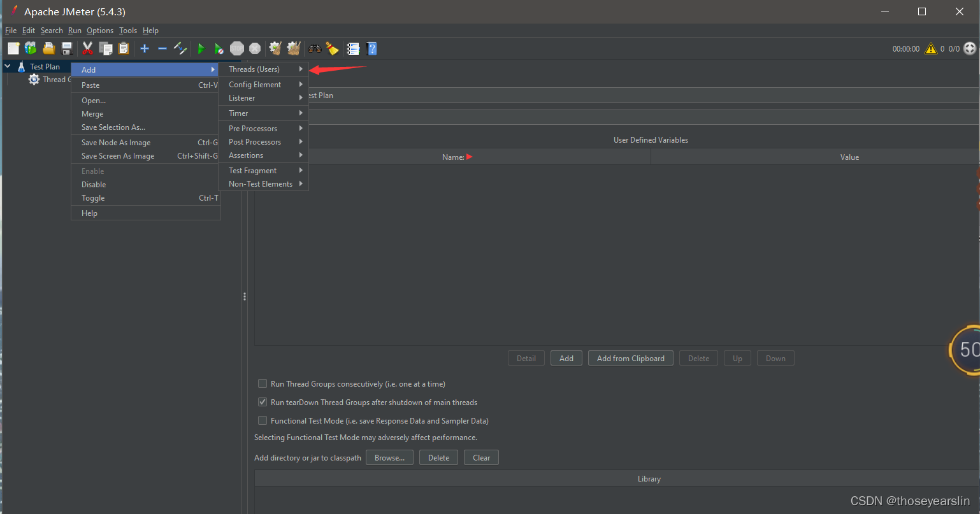
Task: Collapse the Test Plan tree node
Action: (8, 66)
